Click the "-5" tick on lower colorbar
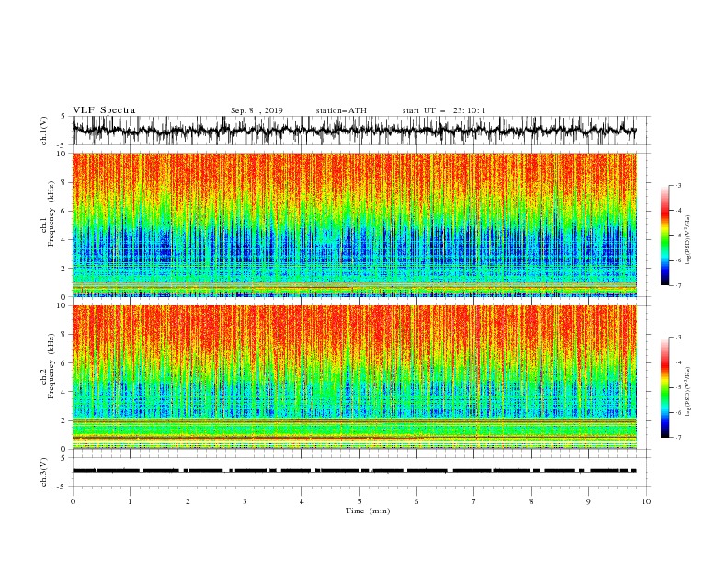 [678, 387]
